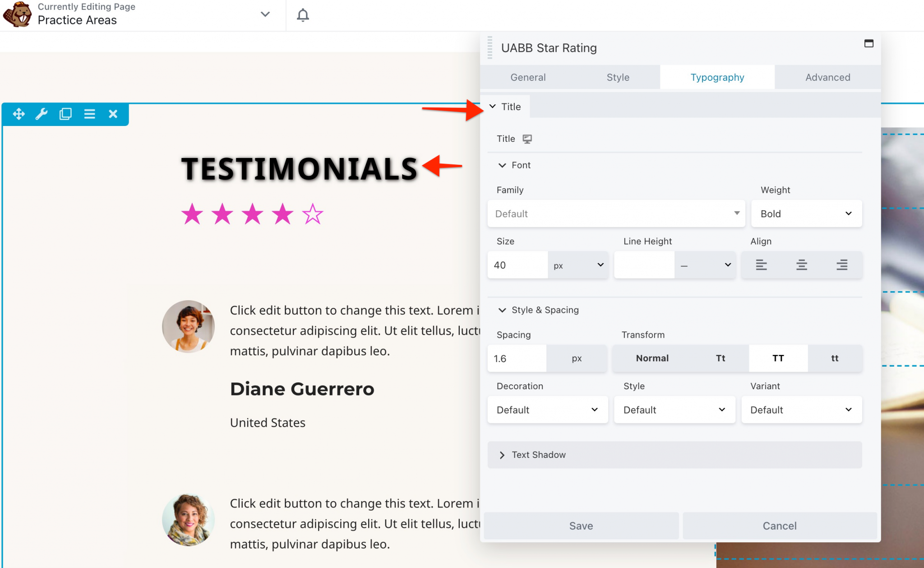
Task: Click the responsive device icon next to Title
Action: pyautogui.click(x=527, y=139)
